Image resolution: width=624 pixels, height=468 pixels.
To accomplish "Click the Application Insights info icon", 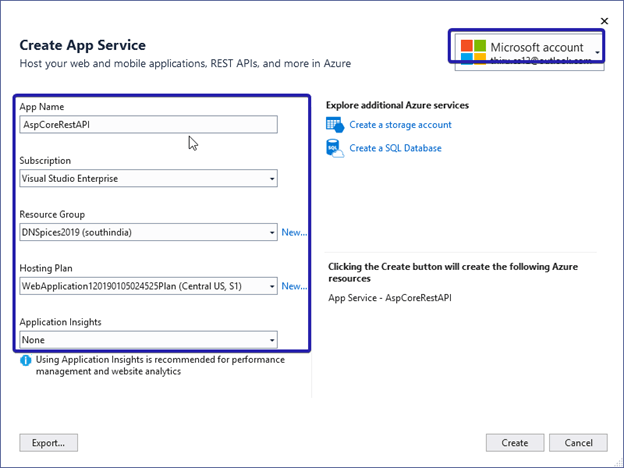I will (26, 360).
